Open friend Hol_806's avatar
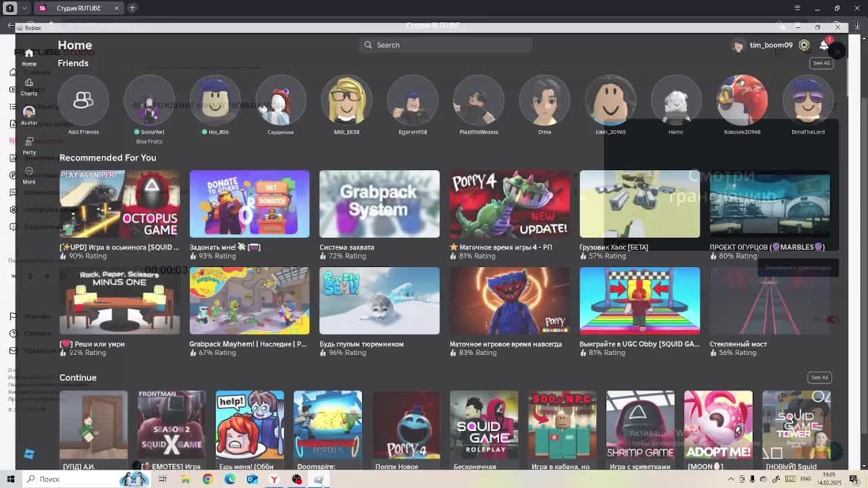Screen dimensions: 868x488 click(x=215, y=100)
